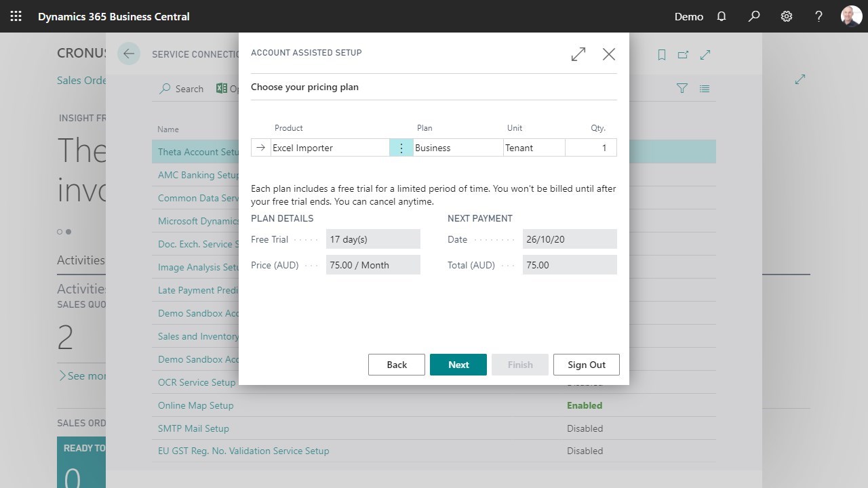Open Sales and Inventory connection row
This screenshot has width=868, height=488.
198,336
